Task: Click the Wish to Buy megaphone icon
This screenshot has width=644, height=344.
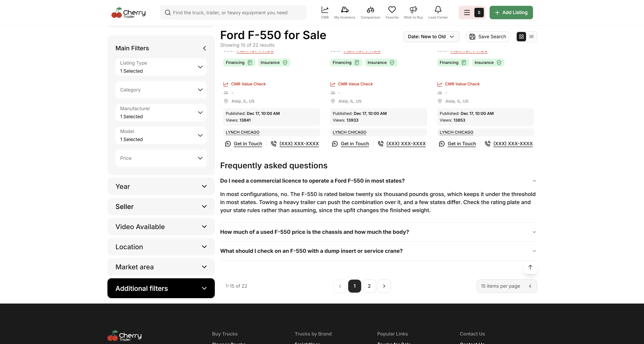Action: coord(413,10)
